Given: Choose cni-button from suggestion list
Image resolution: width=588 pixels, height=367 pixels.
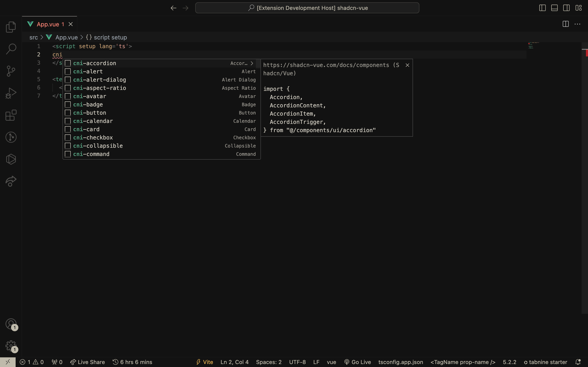Looking at the screenshot, I should [x=90, y=113].
